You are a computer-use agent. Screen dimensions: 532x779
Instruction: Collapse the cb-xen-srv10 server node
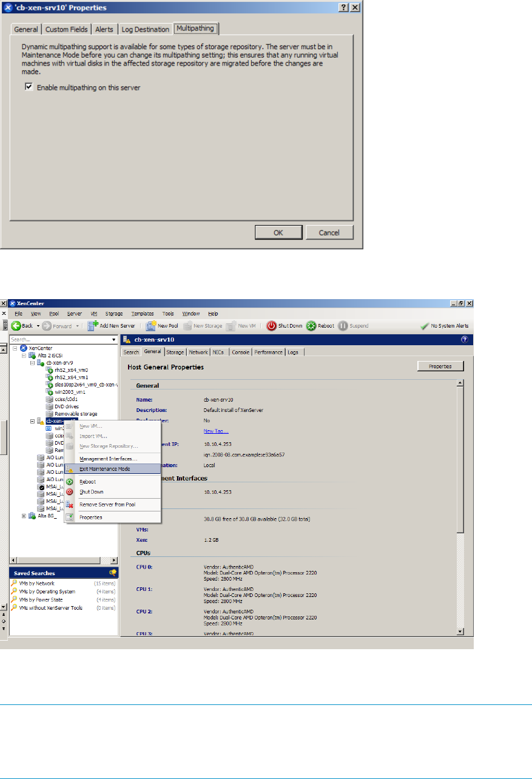pos(33,421)
